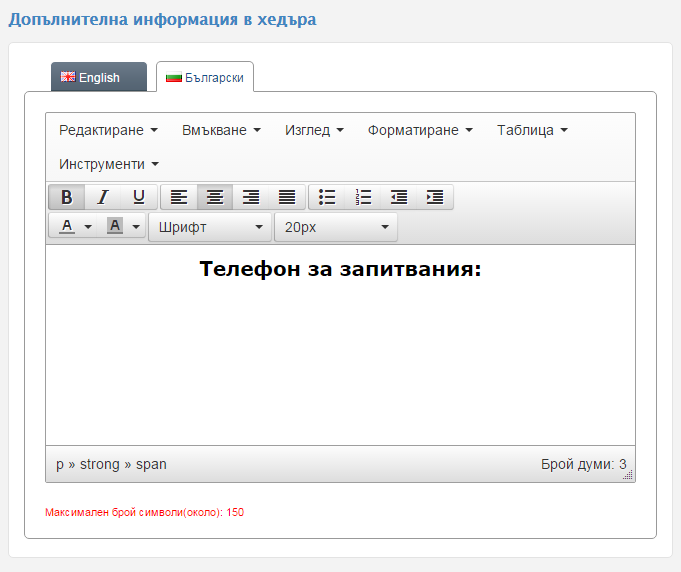Image resolution: width=681 pixels, height=572 pixels.
Task: Increase the indent
Action: point(435,197)
